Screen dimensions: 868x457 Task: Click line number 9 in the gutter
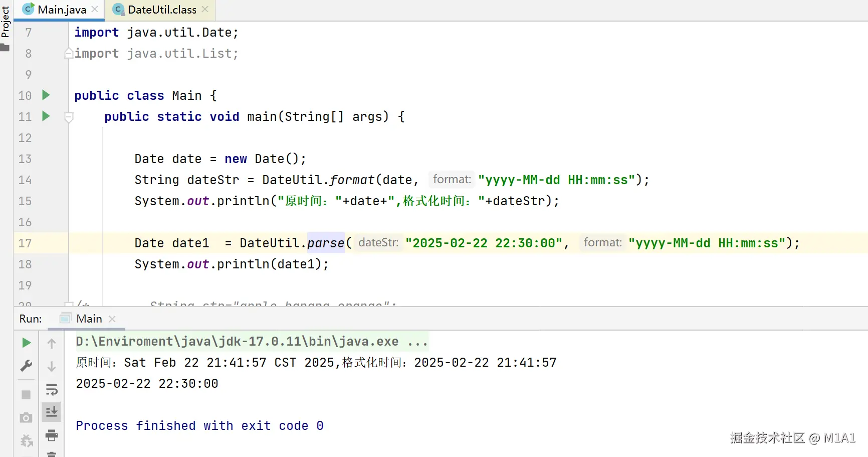click(x=29, y=75)
